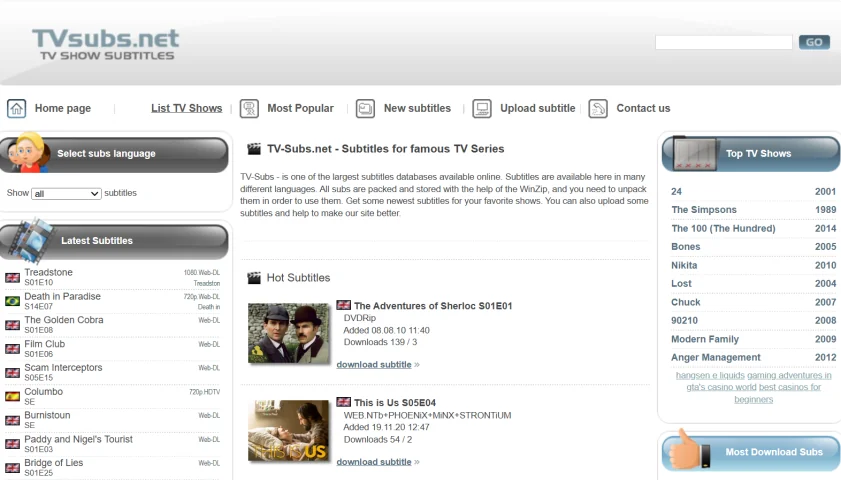
Task: Click the GO search button
Action: [814, 42]
